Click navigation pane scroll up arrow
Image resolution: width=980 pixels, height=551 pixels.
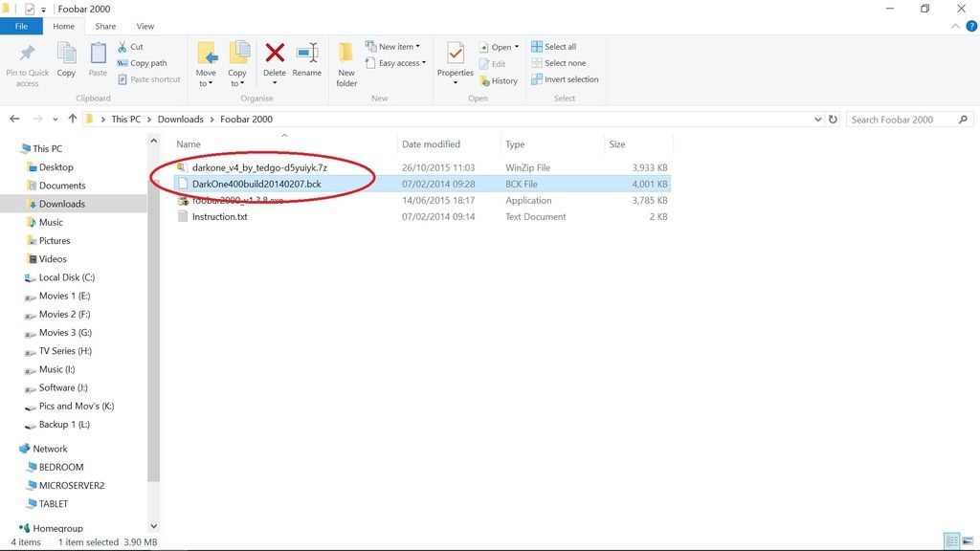(154, 142)
